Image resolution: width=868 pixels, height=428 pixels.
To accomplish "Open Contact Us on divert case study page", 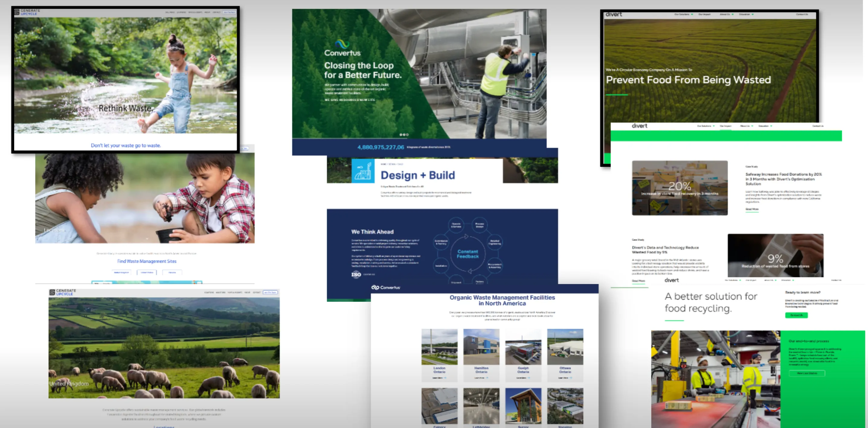I will click(x=818, y=126).
